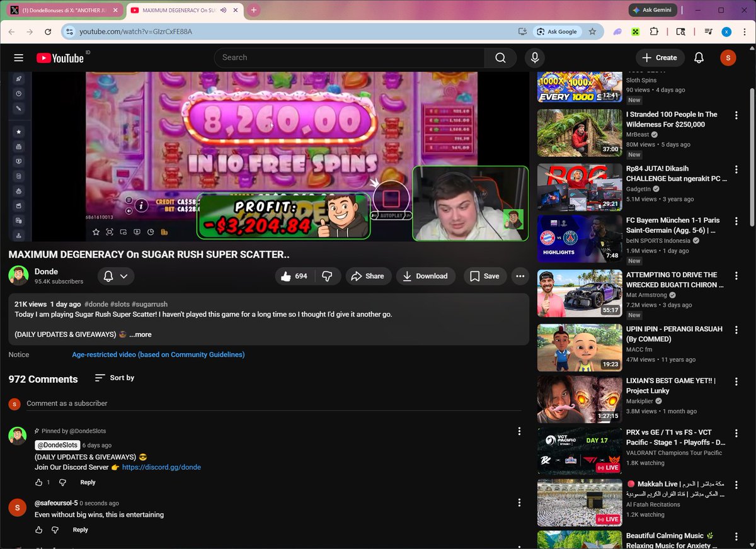Open options for PRX vs GE Valorant stream
This screenshot has height=549, width=756.
(736, 434)
